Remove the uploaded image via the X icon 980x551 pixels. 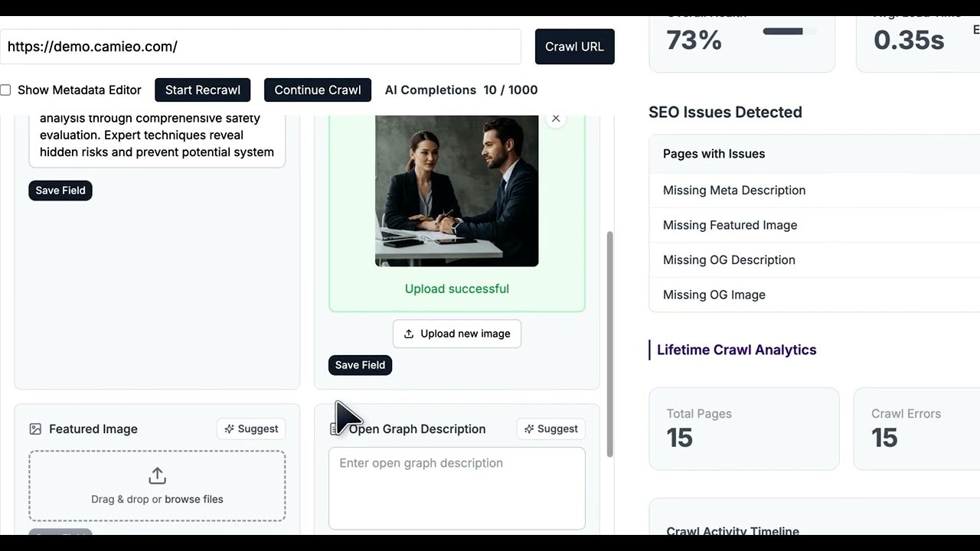tap(556, 119)
